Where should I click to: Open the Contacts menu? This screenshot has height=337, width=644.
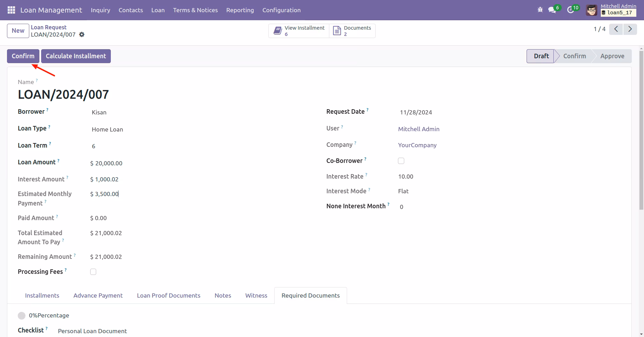tap(131, 10)
